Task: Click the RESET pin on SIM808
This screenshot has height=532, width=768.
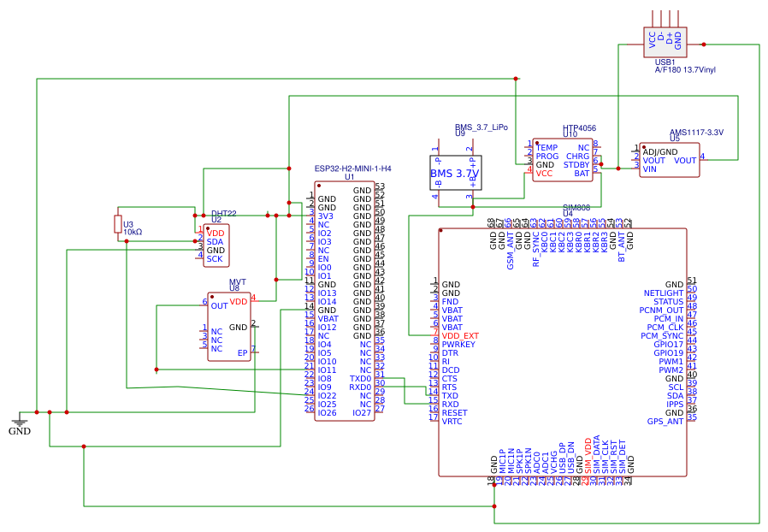Action: point(454,413)
